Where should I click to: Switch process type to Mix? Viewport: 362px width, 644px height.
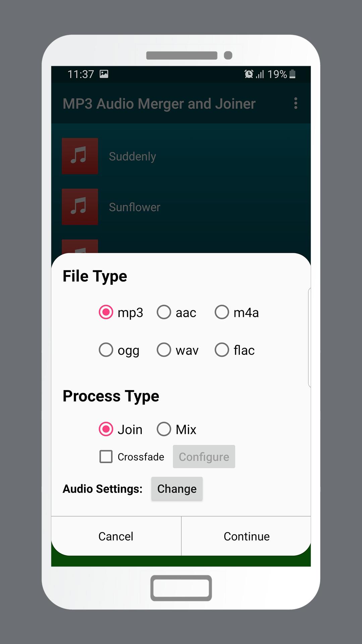[x=164, y=429]
